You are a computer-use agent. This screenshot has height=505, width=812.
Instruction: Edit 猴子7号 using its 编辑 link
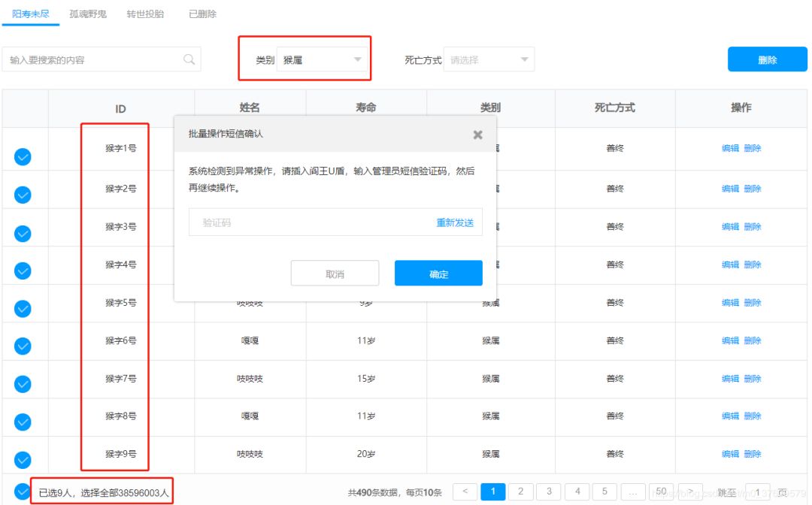pos(731,379)
